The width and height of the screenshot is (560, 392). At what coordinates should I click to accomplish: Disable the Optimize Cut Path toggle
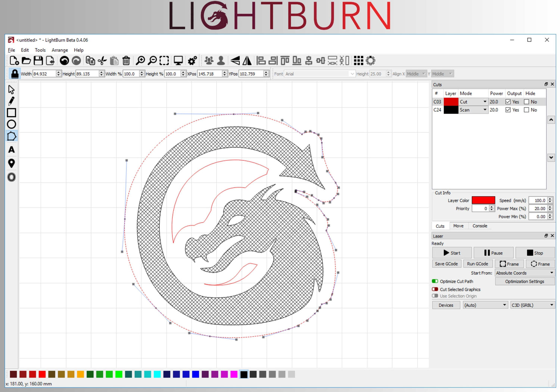pos(435,281)
